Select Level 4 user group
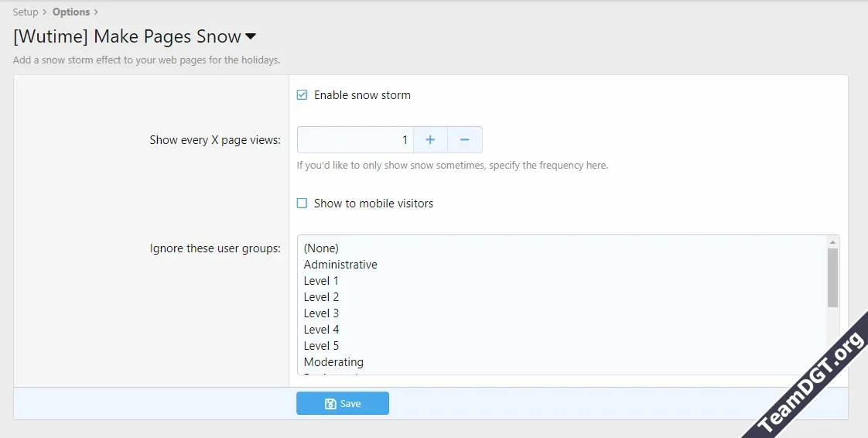 click(x=321, y=329)
